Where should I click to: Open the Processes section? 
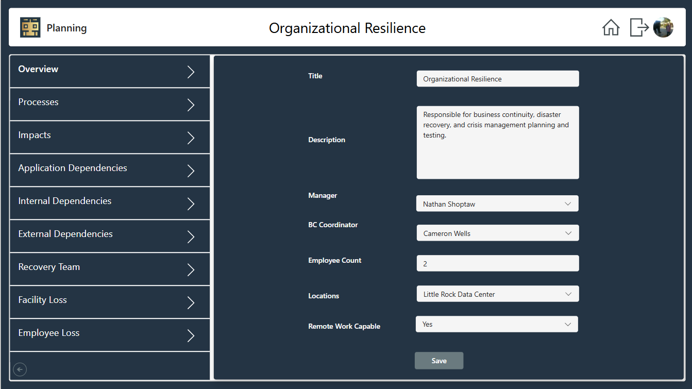[109, 104]
